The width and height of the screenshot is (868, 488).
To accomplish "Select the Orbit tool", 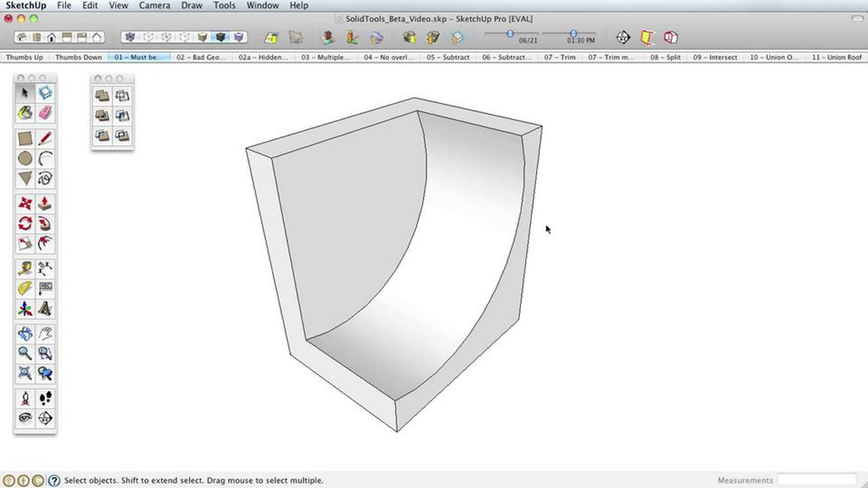I will tap(25, 334).
